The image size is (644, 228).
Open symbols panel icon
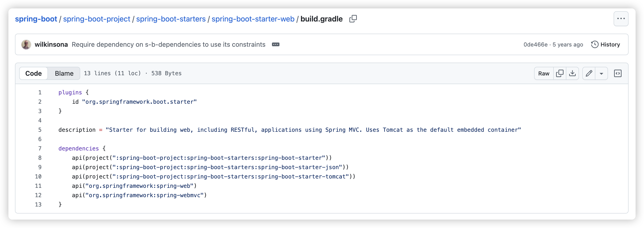(618, 73)
